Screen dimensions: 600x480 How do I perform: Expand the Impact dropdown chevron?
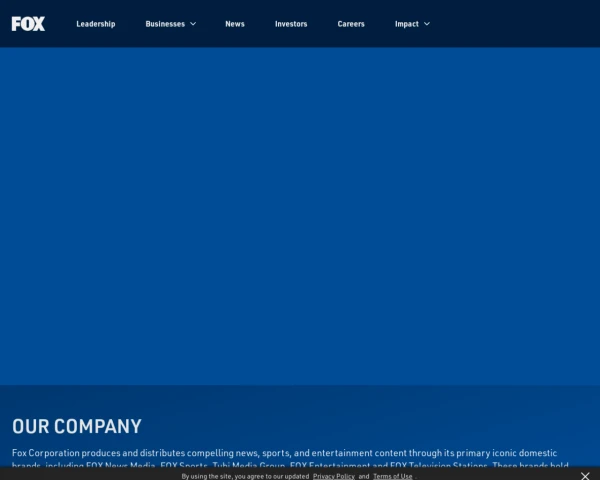(427, 24)
